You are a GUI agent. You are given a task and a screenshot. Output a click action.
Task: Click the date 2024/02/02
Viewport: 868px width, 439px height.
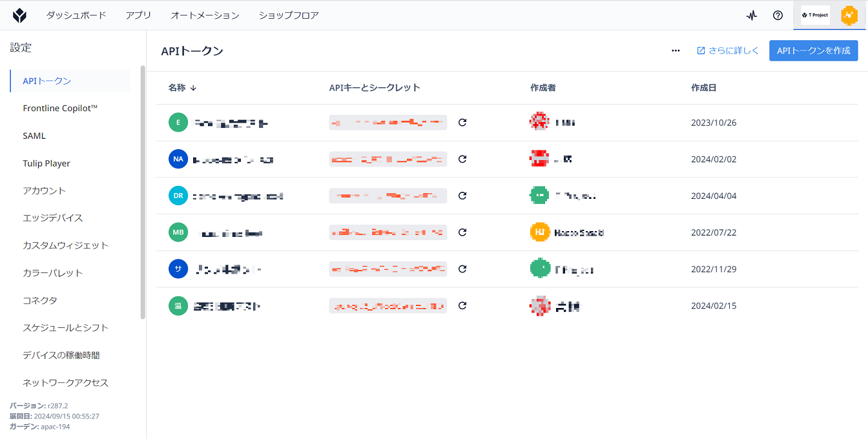coord(714,159)
